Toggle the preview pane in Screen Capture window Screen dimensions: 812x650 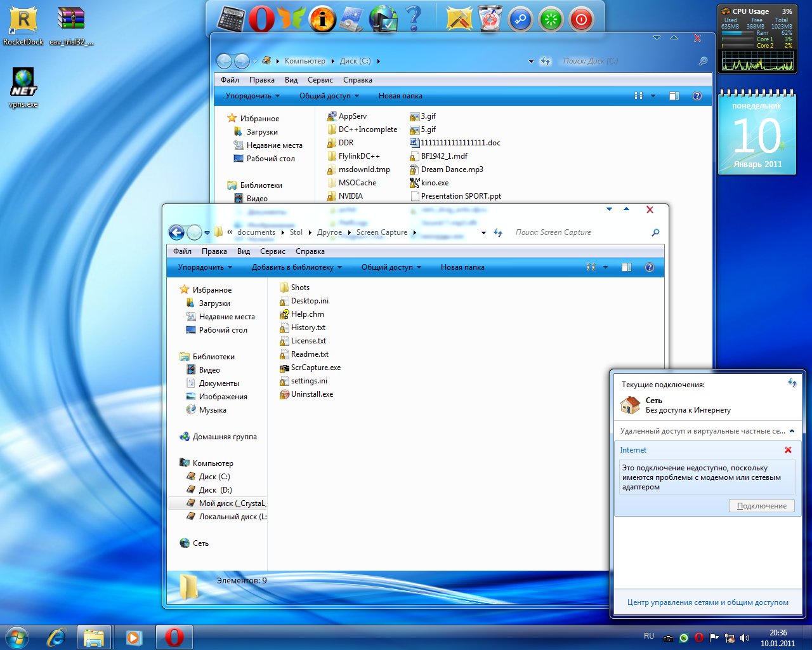(626, 267)
